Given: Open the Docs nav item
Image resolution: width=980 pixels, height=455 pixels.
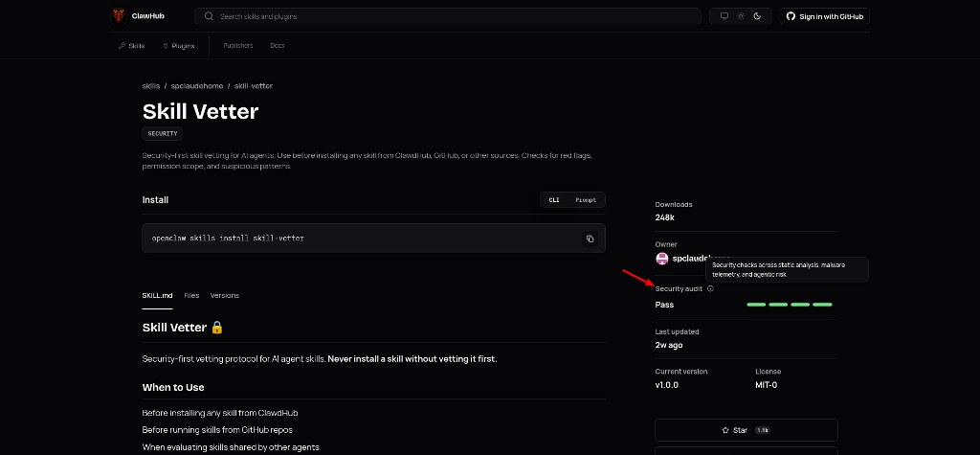Looking at the screenshot, I should pyautogui.click(x=278, y=46).
